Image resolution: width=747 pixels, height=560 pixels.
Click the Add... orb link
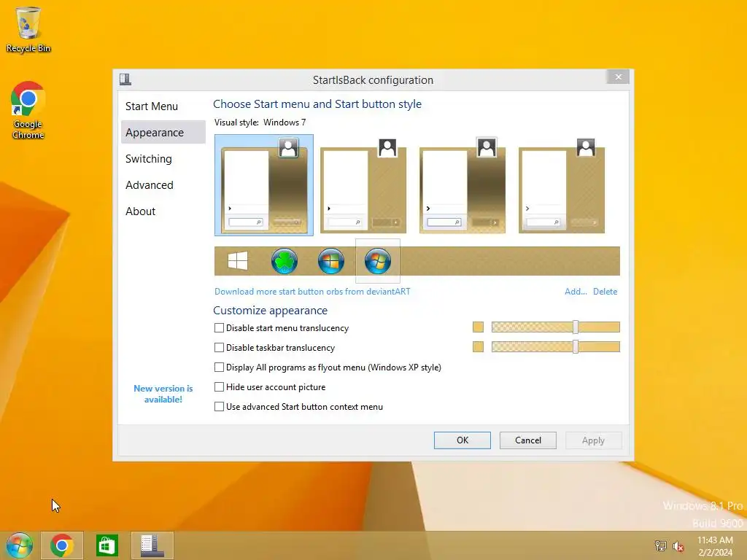(x=576, y=292)
